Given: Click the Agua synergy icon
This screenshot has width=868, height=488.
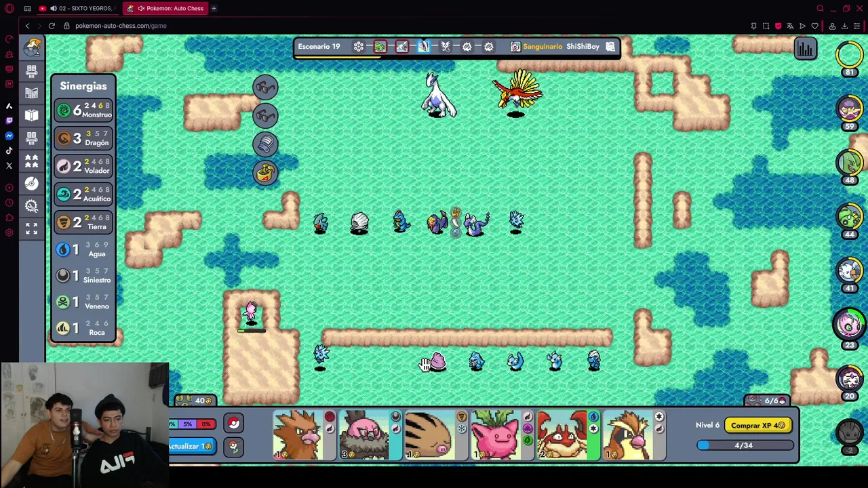Looking at the screenshot, I should (x=63, y=249).
